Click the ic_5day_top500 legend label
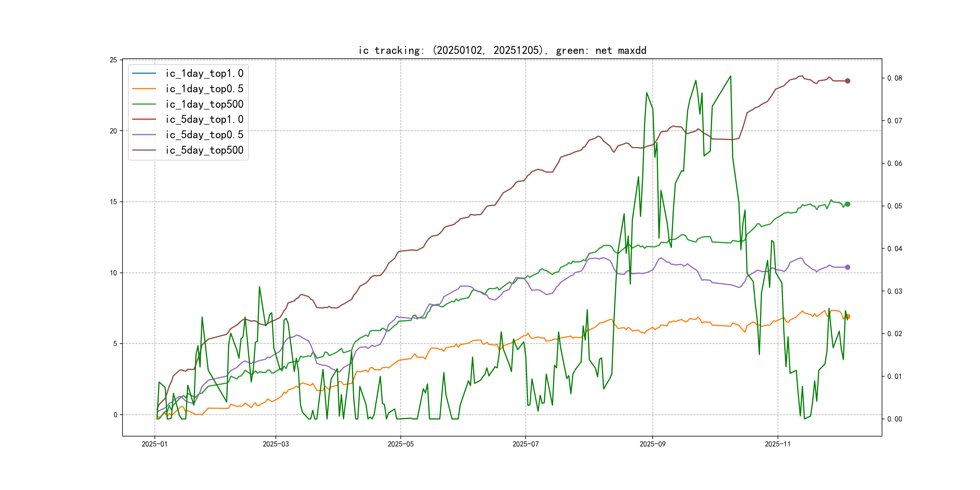Screen dimensions: 980x490 [x=204, y=150]
